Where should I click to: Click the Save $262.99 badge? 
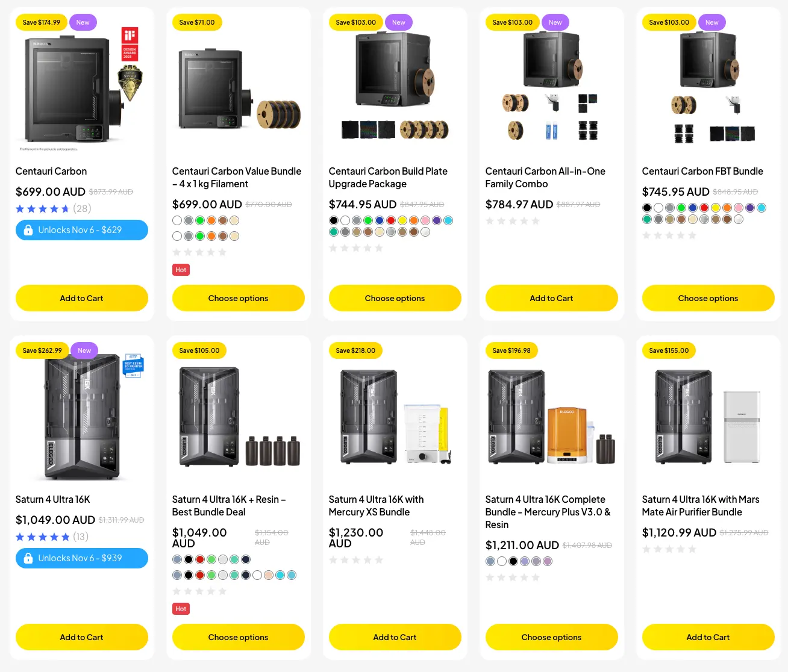42,350
